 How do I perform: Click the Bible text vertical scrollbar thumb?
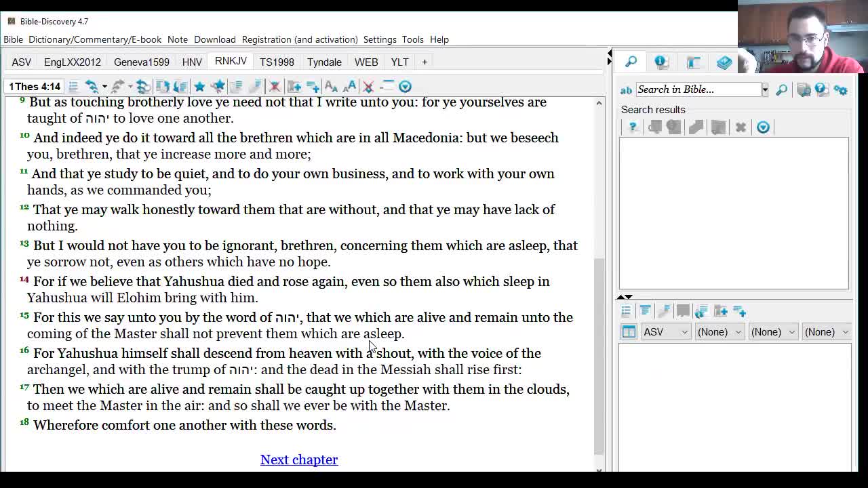[599, 357]
